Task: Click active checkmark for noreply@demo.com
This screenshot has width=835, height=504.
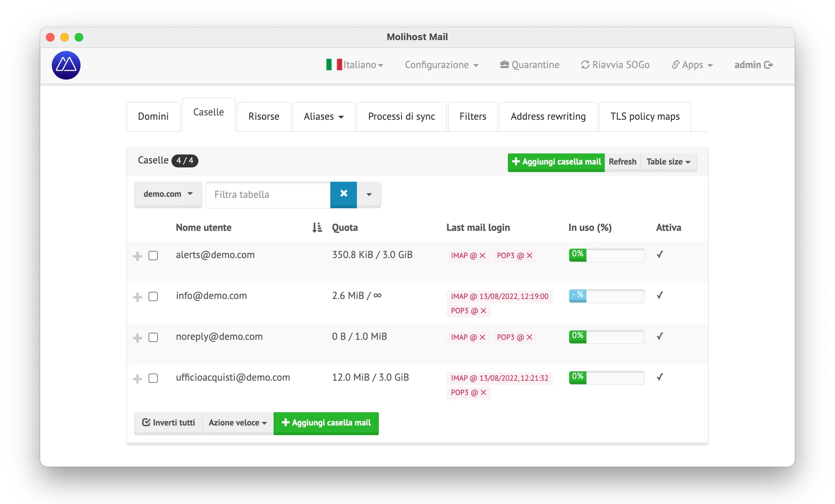Action: 660,336
